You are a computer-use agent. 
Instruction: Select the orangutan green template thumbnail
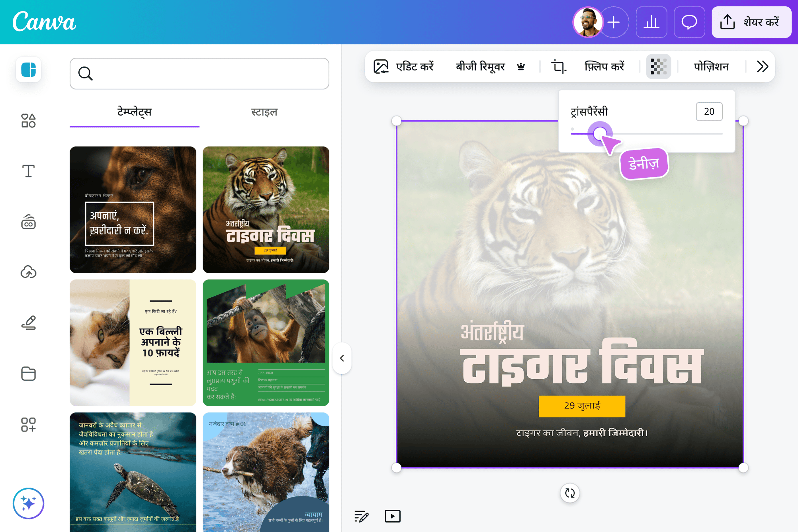point(266,343)
